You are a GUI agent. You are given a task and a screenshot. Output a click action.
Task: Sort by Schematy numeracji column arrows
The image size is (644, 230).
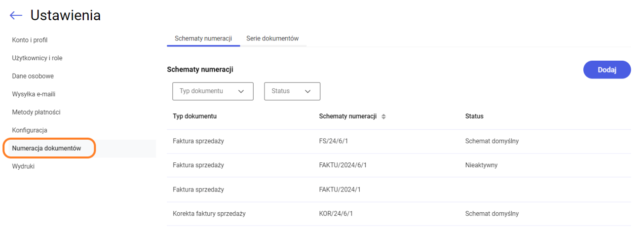coord(383,116)
